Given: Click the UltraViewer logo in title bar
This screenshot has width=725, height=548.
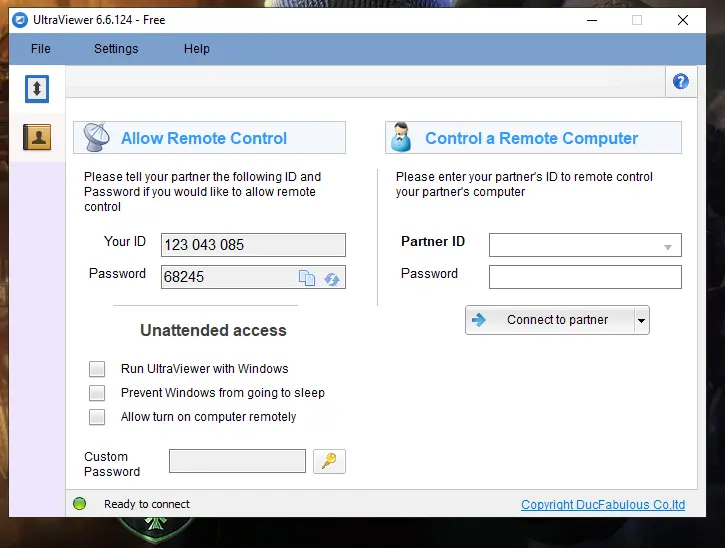Looking at the screenshot, I should 20,20.
